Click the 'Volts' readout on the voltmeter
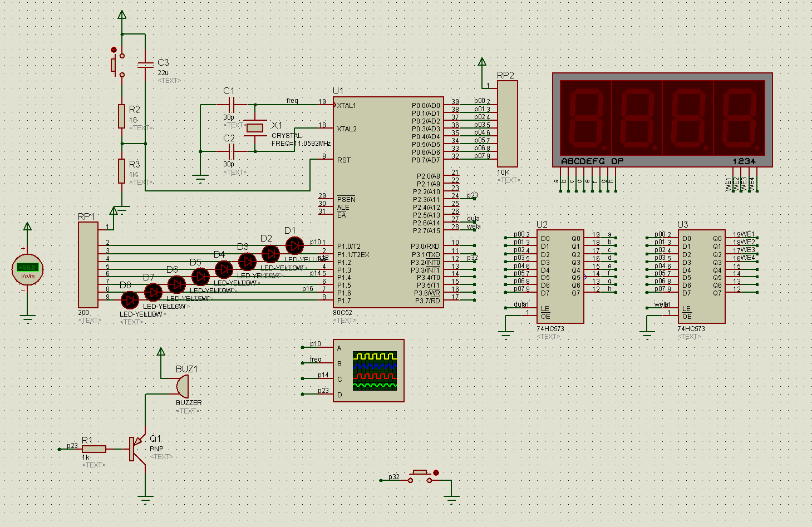The height and width of the screenshot is (527, 812). (27, 276)
